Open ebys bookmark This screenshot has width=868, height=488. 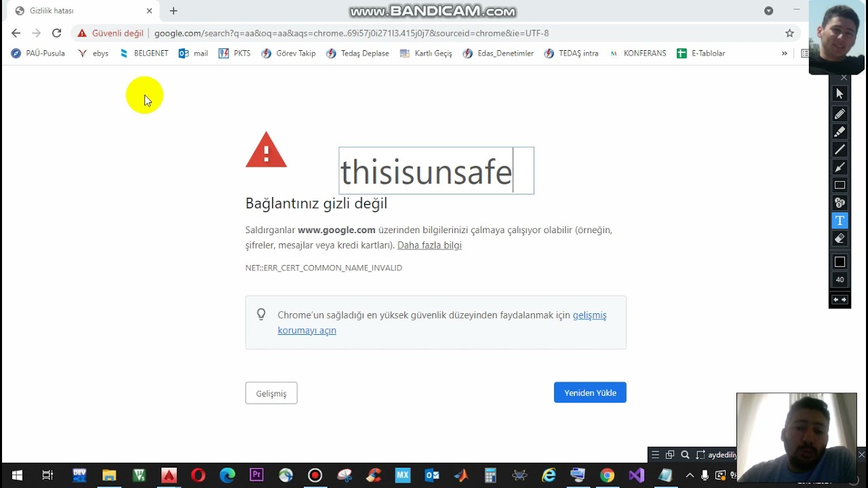coord(94,54)
